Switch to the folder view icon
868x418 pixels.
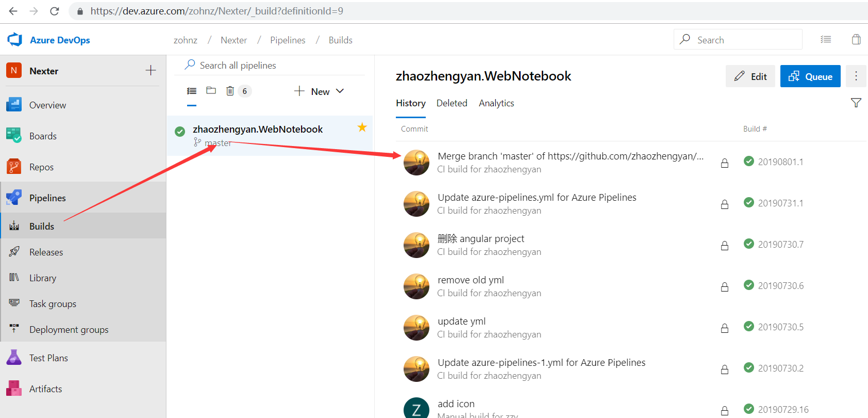(211, 91)
